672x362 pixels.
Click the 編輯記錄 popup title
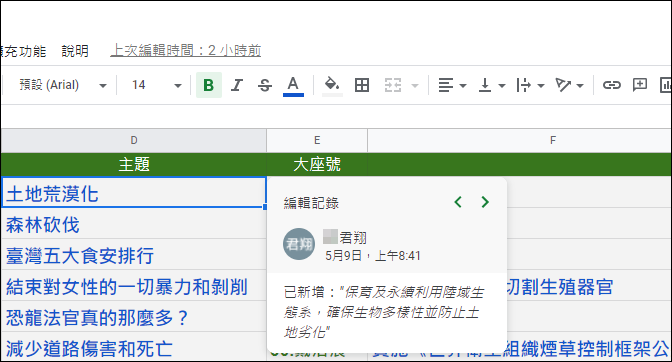311,203
